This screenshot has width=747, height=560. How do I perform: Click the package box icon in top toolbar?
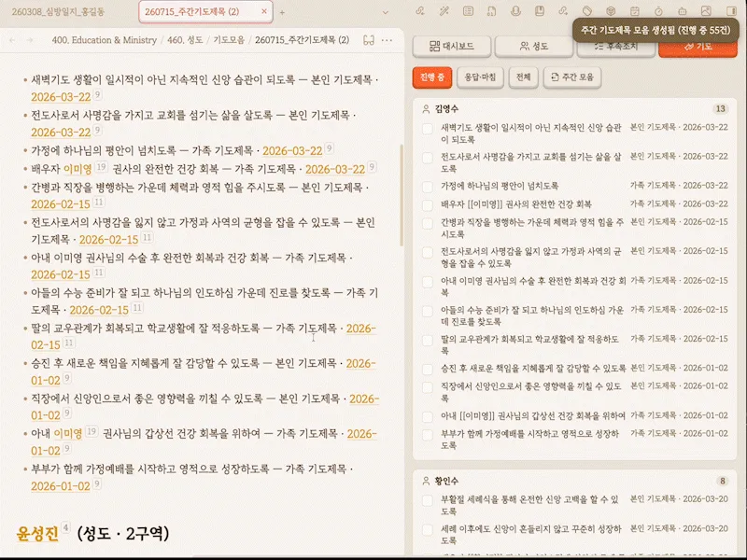point(611,11)
